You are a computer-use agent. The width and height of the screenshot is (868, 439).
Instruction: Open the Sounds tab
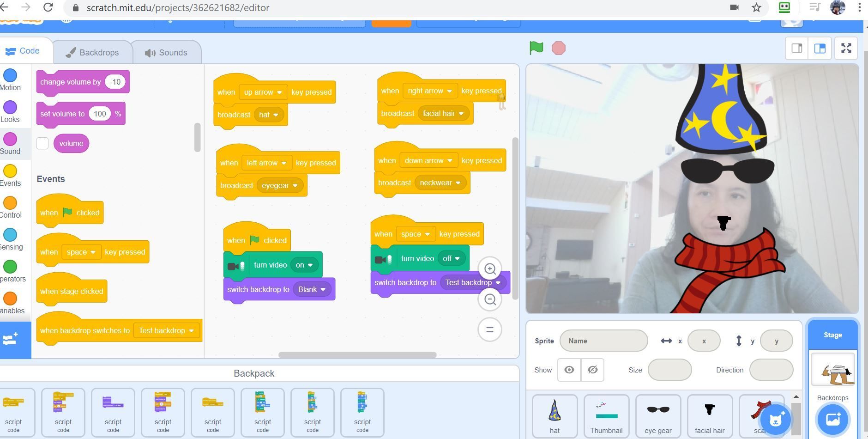pyautogui.click(x=166, y=53)
